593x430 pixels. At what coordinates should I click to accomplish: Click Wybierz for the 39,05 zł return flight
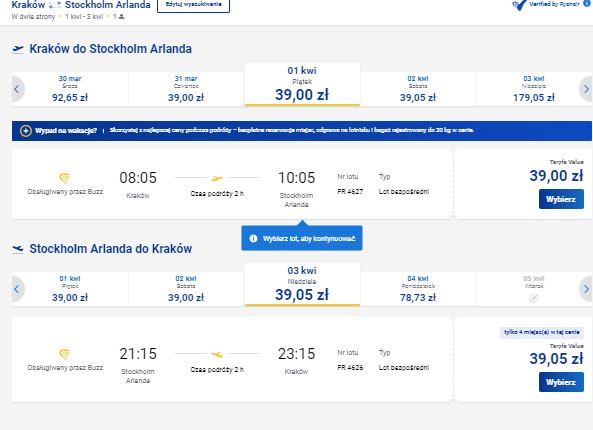click(561, 382)
